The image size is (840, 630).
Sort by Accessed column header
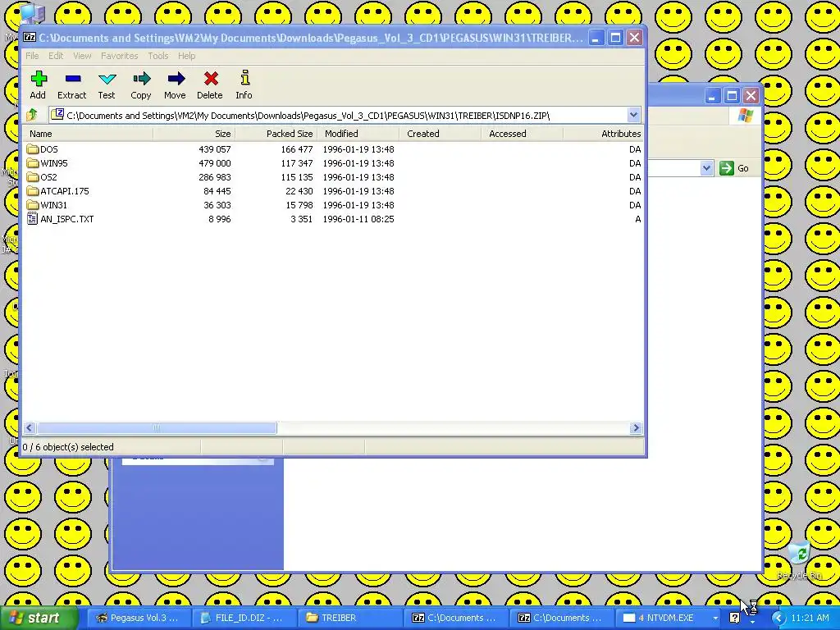[523, 134]
